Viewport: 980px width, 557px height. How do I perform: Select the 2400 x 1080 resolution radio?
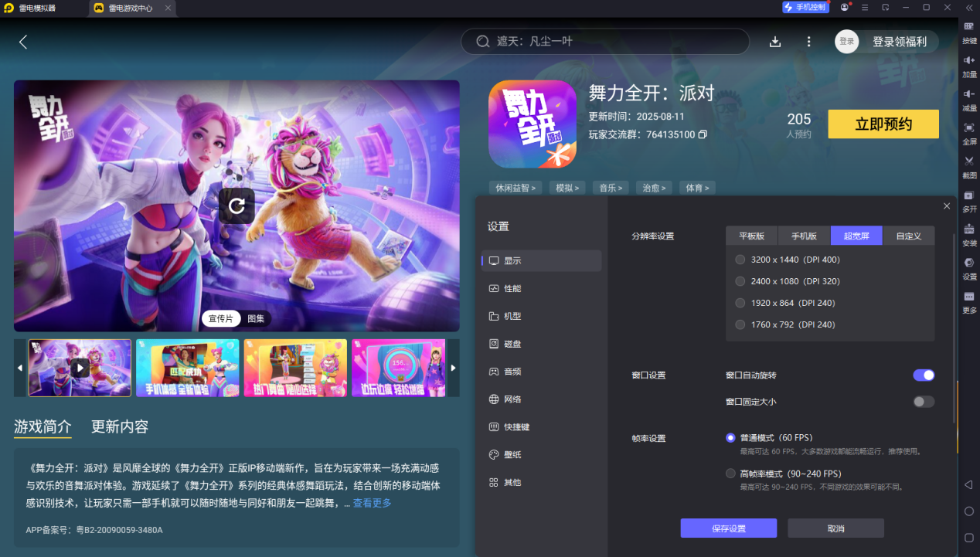[740, 281]
